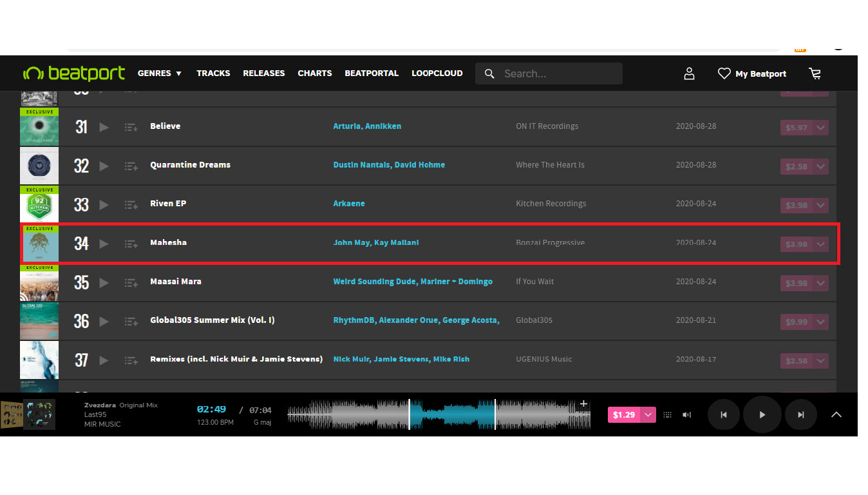
Task: Go back to the previous track
Action: click(x=724, y=414)
